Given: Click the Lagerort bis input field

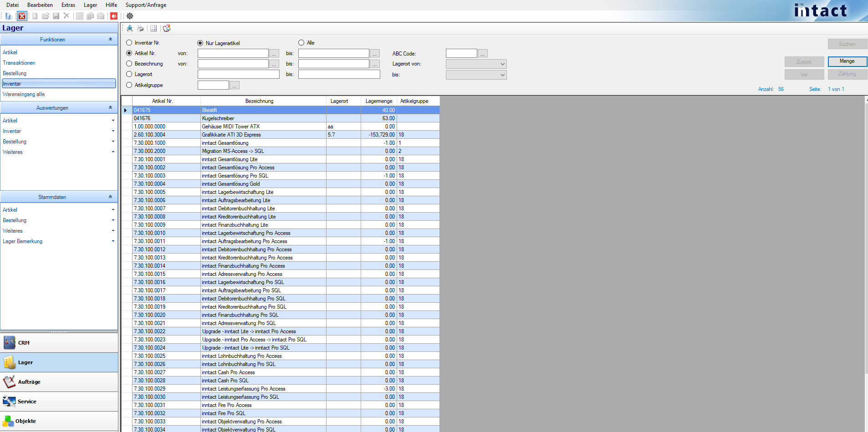Looking at the screenshot, I should (x=339, y=74).
